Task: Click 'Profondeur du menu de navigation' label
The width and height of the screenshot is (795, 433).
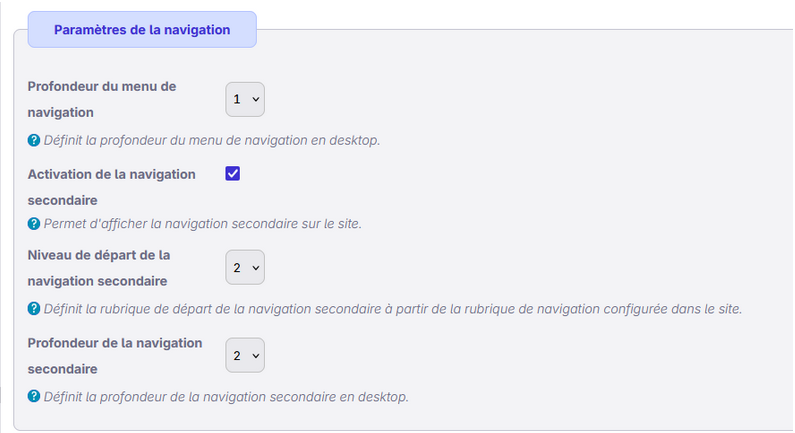Action: pyautogui.click(x=102, y=99)
